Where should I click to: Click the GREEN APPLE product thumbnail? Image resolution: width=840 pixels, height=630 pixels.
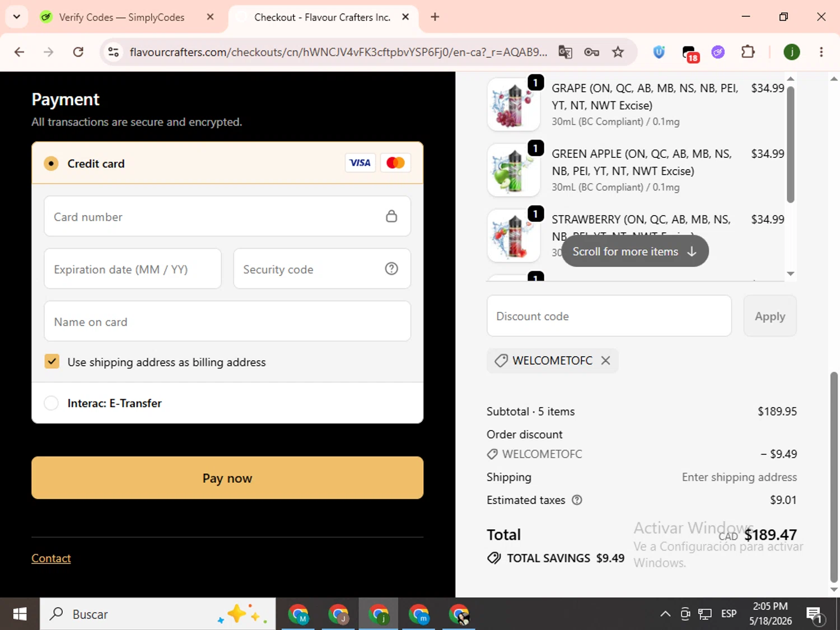[x=514, y=170]
